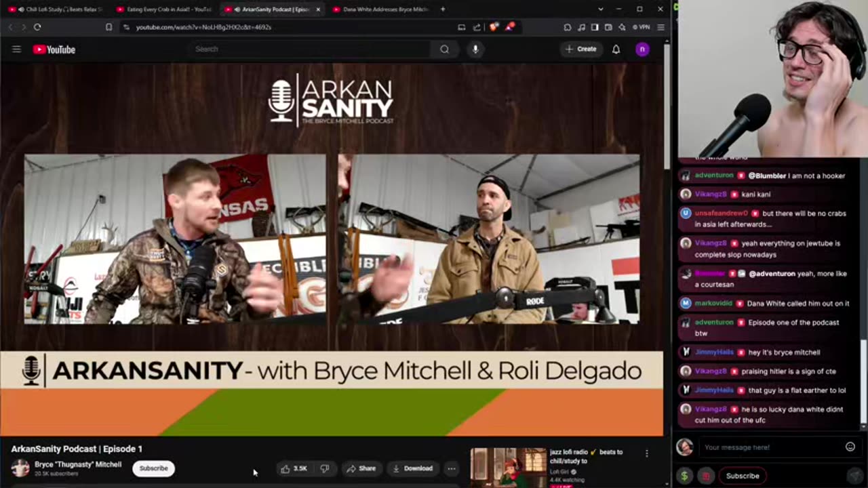Open the browser media control music-note icon
The image size is (868, 488).
[581, 27]
